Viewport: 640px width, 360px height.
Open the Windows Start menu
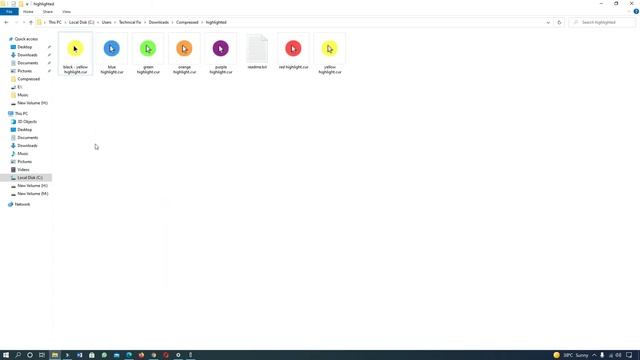6,355
